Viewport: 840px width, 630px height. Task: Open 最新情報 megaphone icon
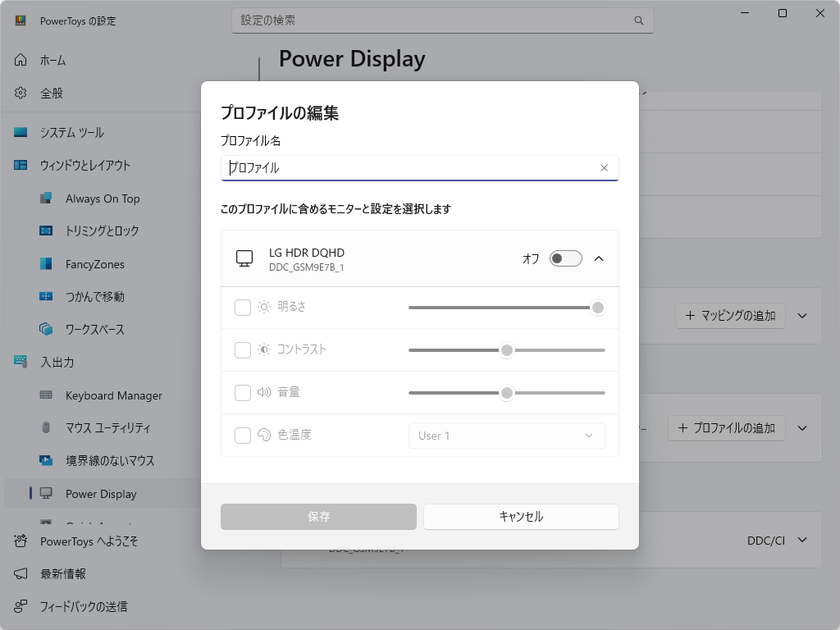pyautogui.click(x=21, y=573)
